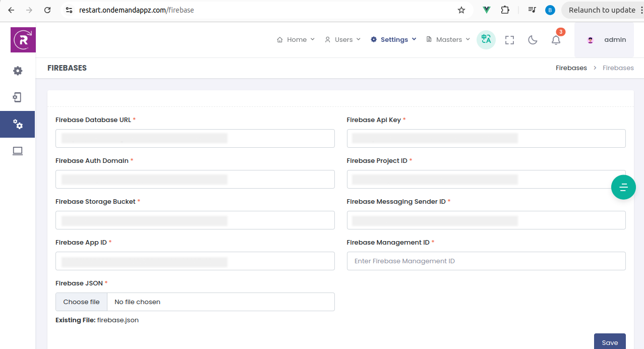Open the translate language icon
644x349 pixels.
485,39
